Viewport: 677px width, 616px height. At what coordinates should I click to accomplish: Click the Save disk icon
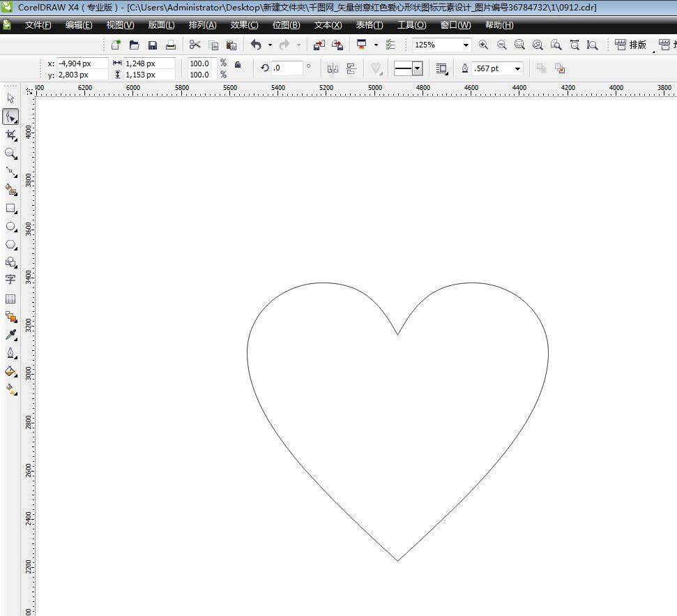pyautogui.click(x=153, y=45)
